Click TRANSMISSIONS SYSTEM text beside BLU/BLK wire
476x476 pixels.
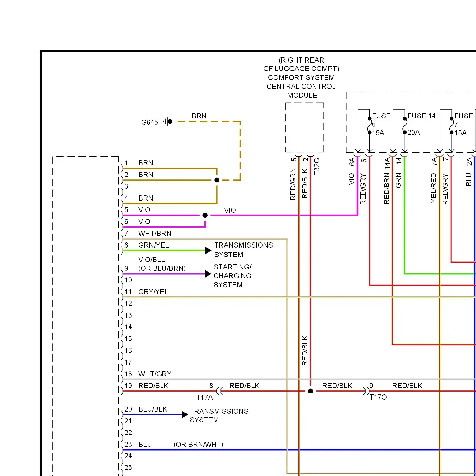click(219, 415)
